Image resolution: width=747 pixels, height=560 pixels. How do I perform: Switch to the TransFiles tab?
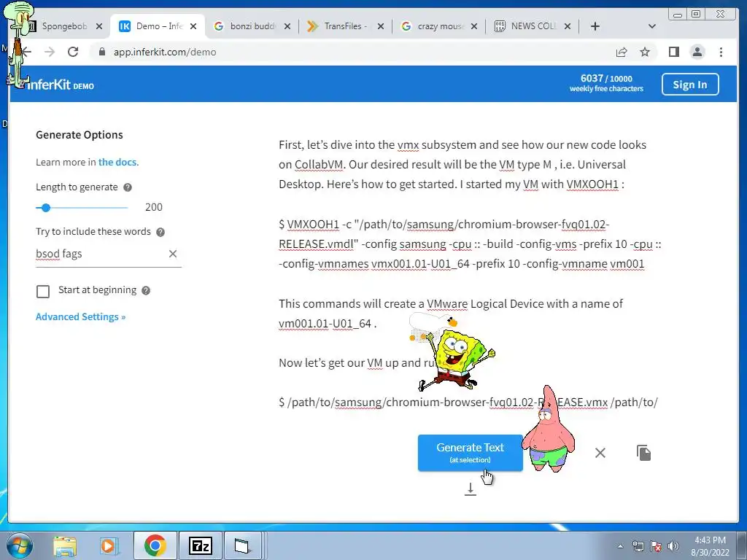(x=345, y=26)
